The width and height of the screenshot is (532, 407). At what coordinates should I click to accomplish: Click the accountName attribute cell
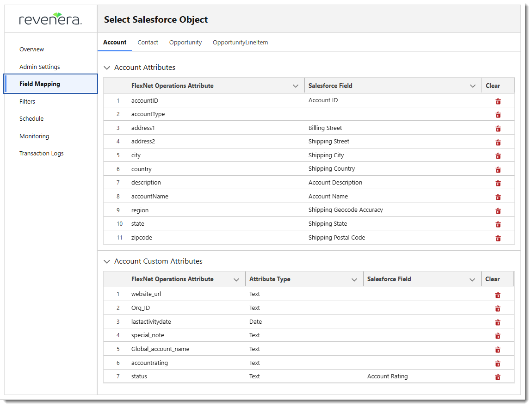click(x=216, y=197)
